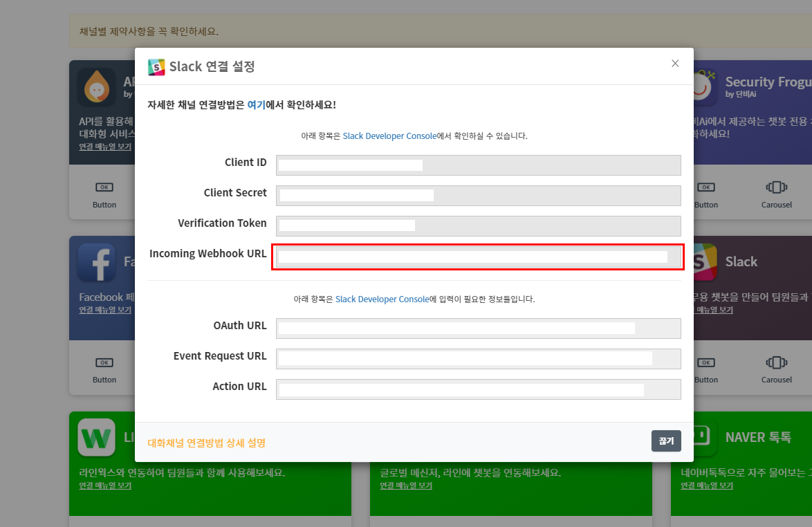Click Button icon under Security Frogue card
This screenshot has height=527, width=812.
pyautogui.click(x=706, y=187)
